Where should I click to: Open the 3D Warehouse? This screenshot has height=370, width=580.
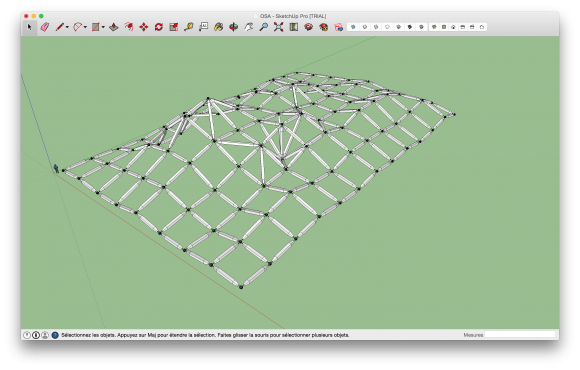(x=308, y=27)
